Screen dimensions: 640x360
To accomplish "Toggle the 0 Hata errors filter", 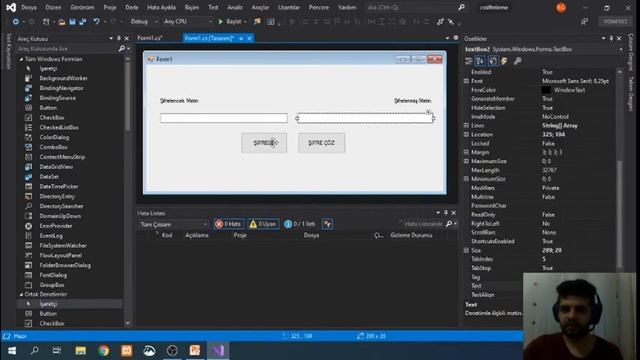I will 229,224.
